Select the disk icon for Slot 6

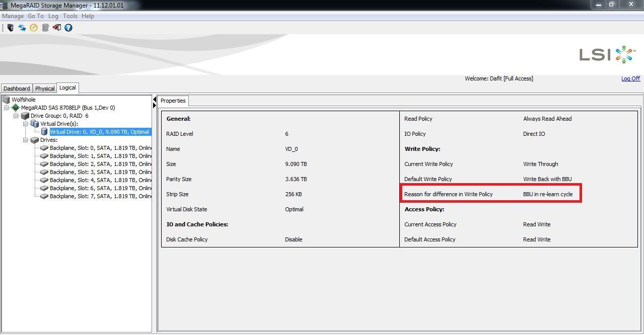pyautogui.click(x=44, y=188)
